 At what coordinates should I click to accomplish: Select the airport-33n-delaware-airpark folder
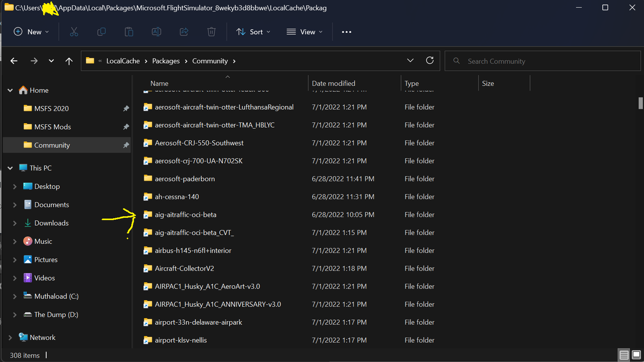198,322
